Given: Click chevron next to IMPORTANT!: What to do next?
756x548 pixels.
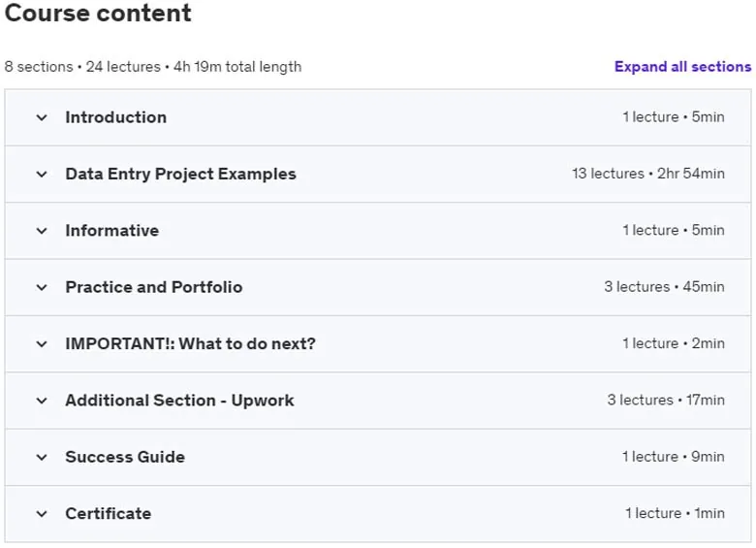Looking at the screenshot, I should [42, 344].
